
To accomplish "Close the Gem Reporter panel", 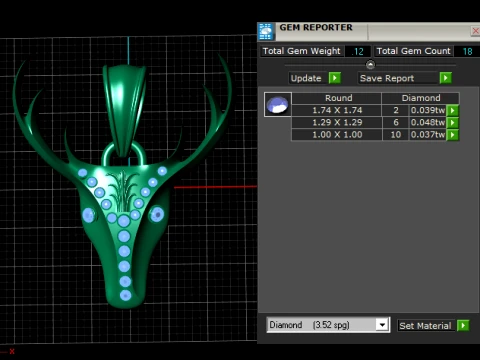I will 475,31.
